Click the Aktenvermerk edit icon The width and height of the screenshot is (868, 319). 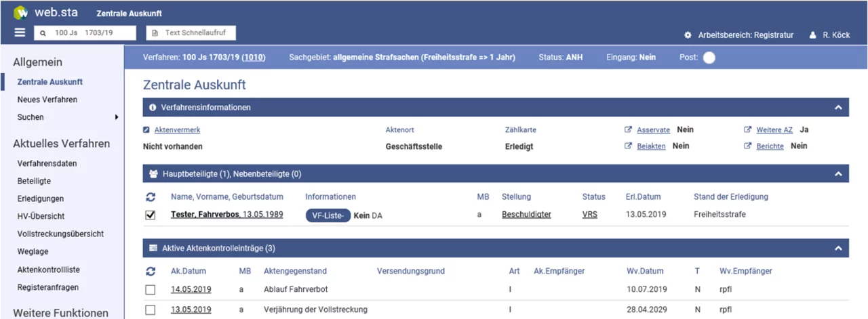[146, 129]
